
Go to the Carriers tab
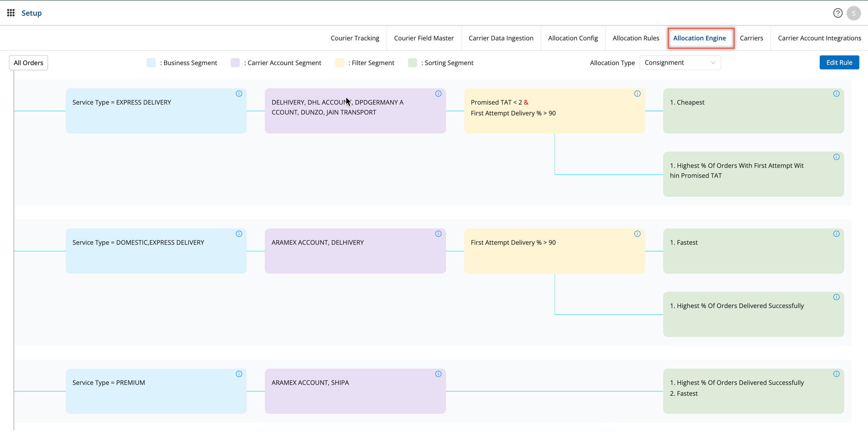pos(751,38)
